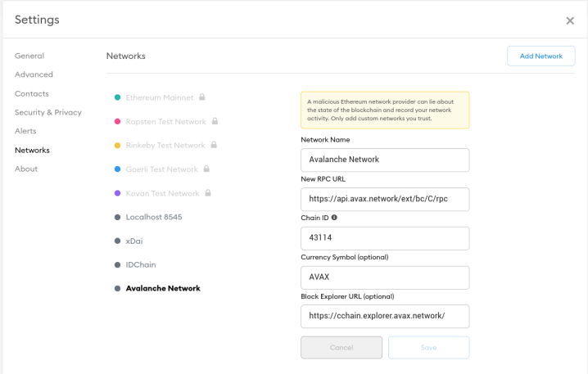Go to Security & Privacy settings
This screenshot has width=588, height=374.
[x=48, y=112]
